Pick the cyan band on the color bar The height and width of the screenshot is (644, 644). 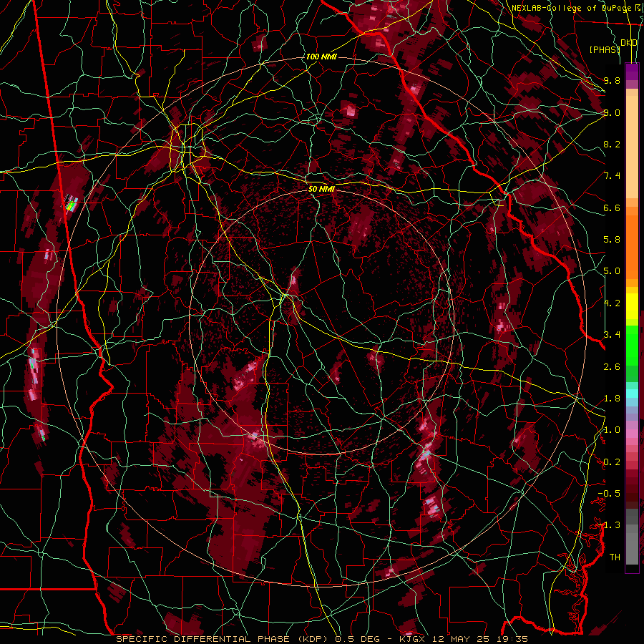click(x=632, y=394)
